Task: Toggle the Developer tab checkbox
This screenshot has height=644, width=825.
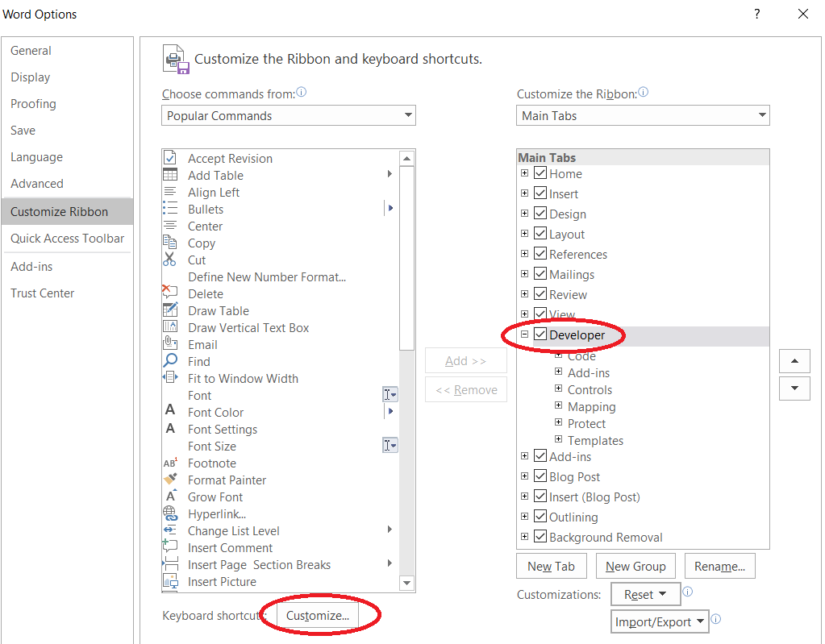Action: [540, 334]
